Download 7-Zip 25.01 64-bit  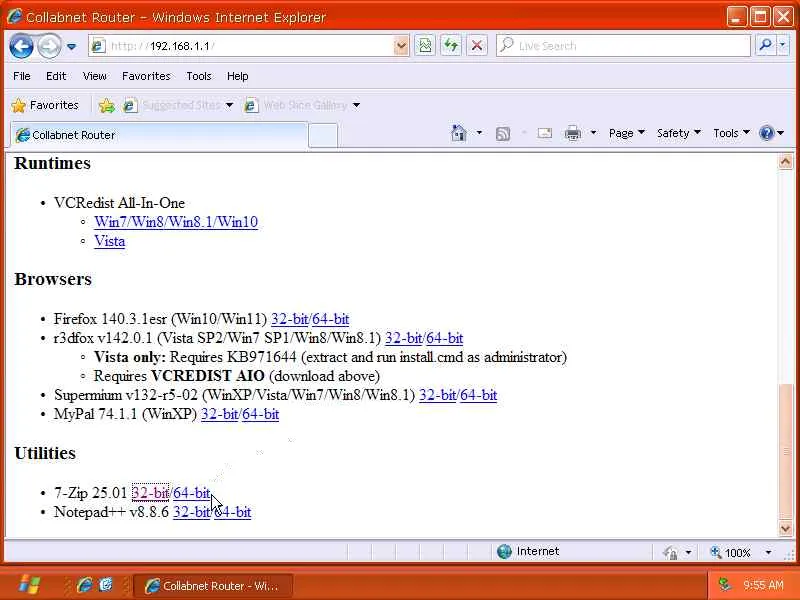point(191,493)
